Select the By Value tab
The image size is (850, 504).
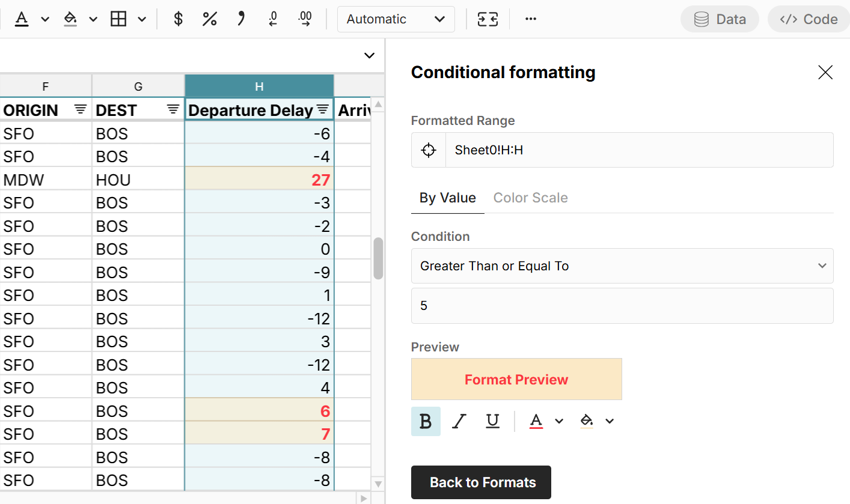pos(447,197)
